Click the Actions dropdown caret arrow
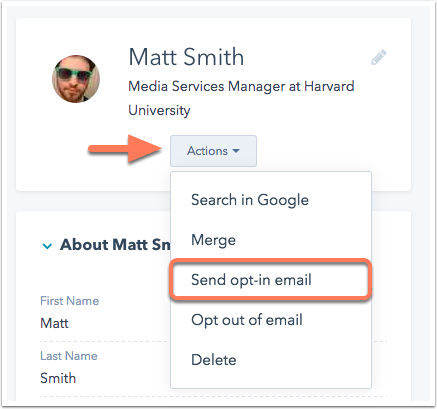The width and height of the screenshot is (437, 409). point(236,151)
